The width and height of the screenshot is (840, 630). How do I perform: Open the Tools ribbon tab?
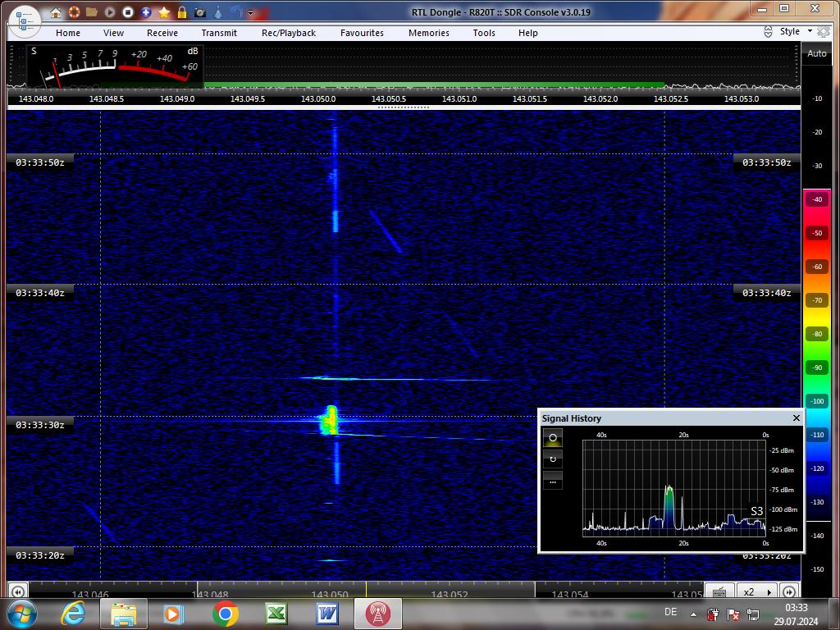coord(484,33)
